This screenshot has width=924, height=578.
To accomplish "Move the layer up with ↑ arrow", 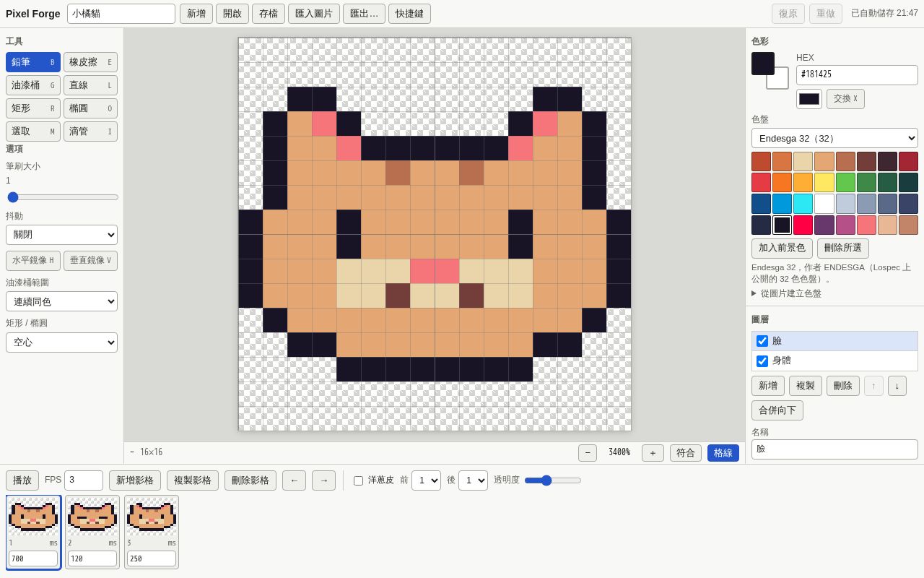I will pos(873,386).
